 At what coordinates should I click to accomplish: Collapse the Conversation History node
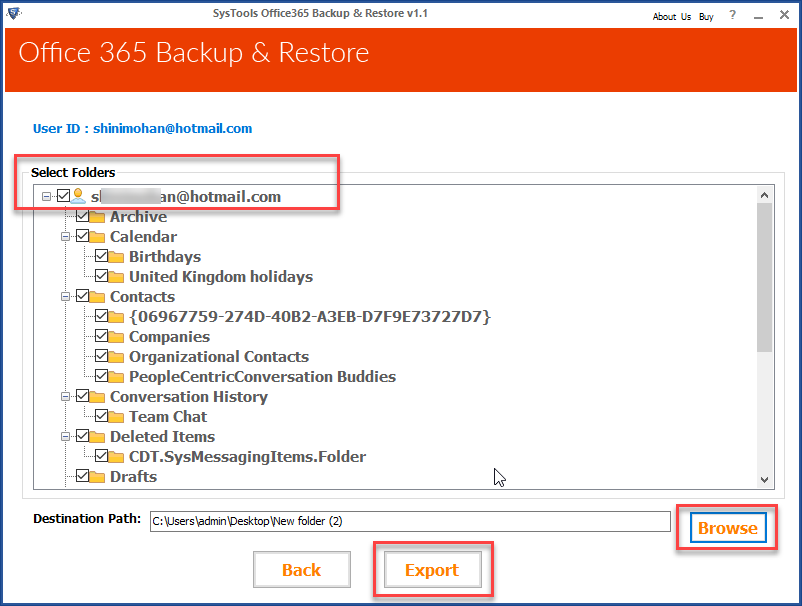pyautogui.click(x=68, y=396)
